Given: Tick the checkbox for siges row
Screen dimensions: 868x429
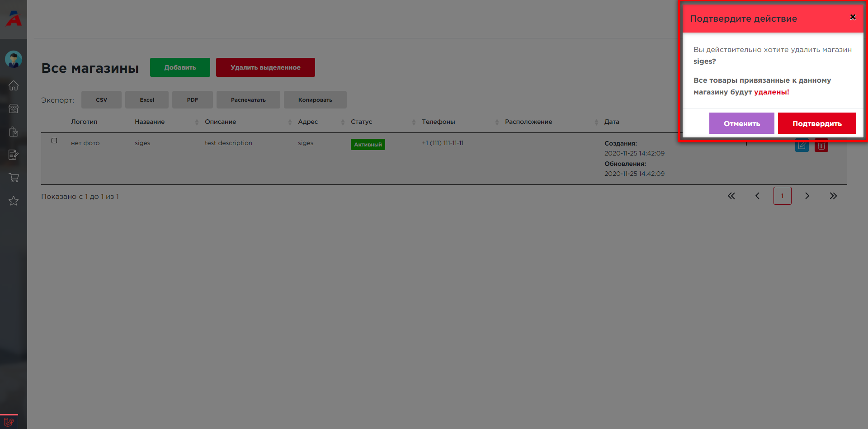Looking at the screenshot, I should pos(54,141).
